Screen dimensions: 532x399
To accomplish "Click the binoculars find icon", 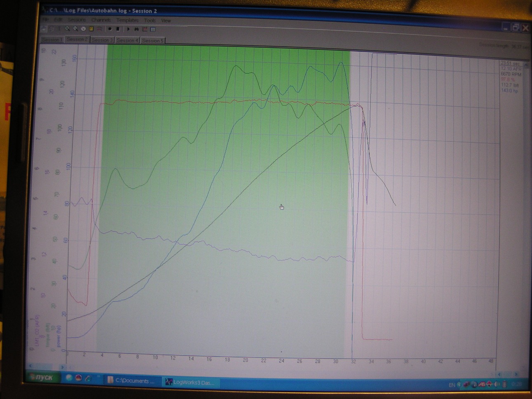I will click(137, 29).
